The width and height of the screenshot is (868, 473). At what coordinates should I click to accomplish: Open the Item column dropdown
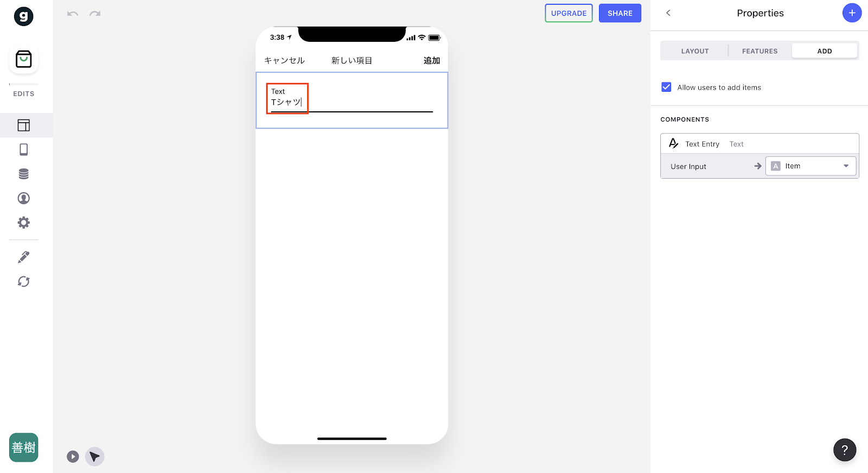click(810, 166)
